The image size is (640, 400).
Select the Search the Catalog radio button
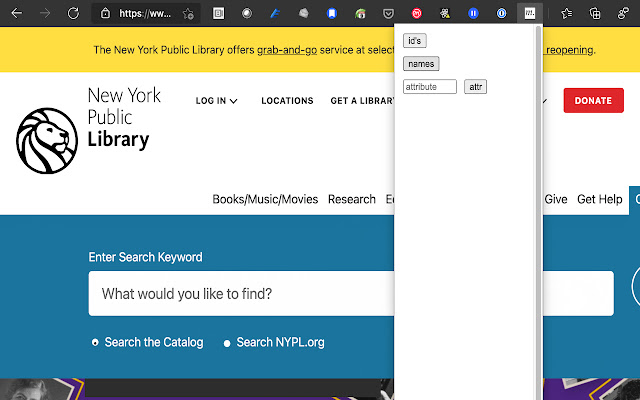click(x=95, y=342)
